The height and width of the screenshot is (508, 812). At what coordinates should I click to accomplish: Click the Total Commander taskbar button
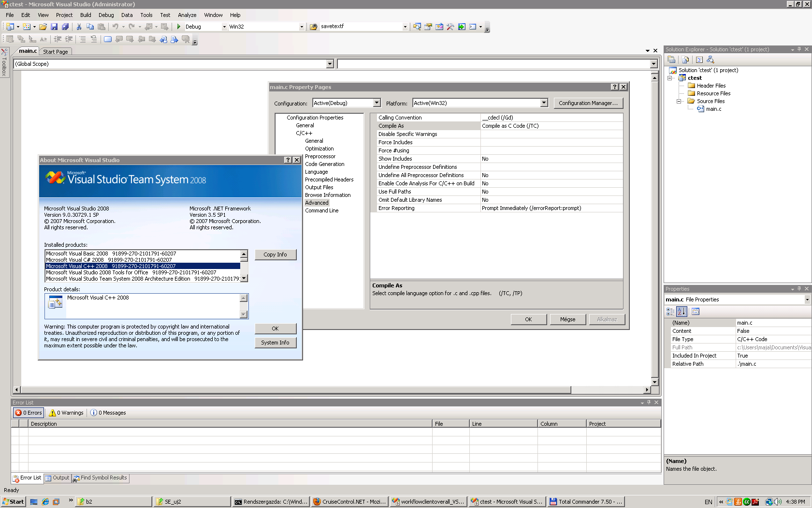tap(586, 502)
